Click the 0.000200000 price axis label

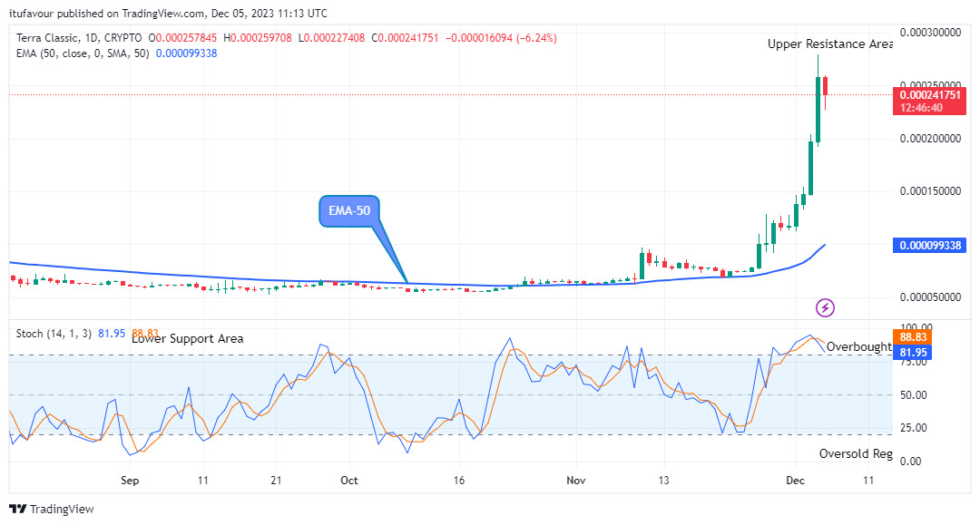[930, 139]
